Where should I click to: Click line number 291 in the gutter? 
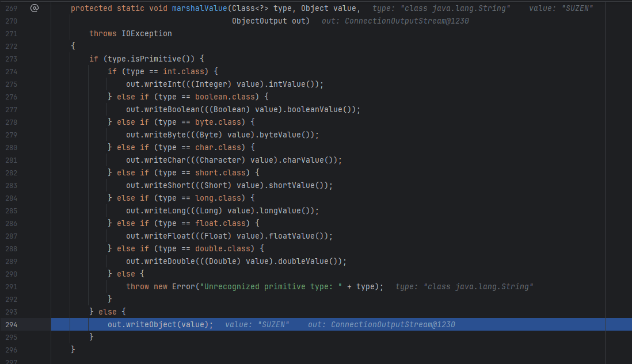pos(12,286)
